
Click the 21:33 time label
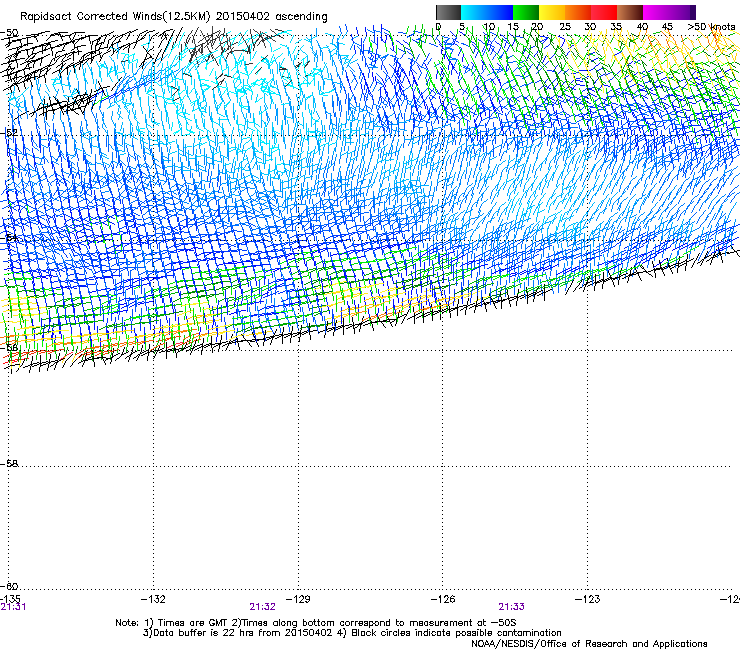(512, 607)
